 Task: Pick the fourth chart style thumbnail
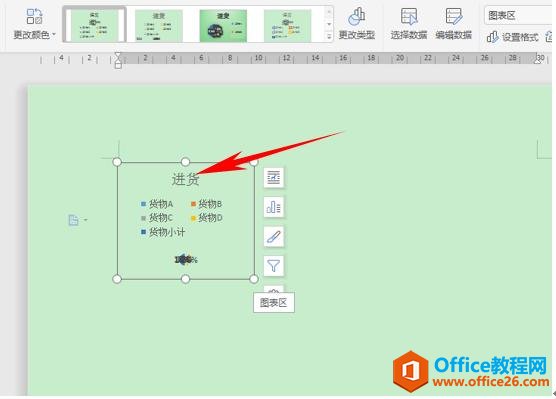(x=288, y=25)
